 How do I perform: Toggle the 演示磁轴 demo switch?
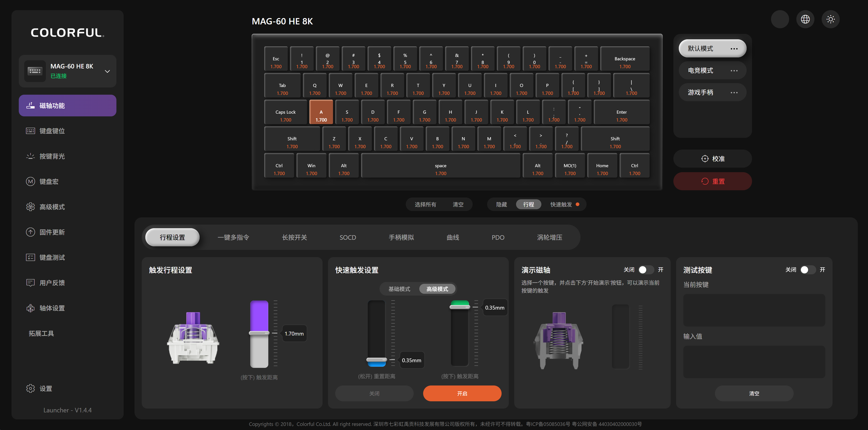click(x=646, y=270)
